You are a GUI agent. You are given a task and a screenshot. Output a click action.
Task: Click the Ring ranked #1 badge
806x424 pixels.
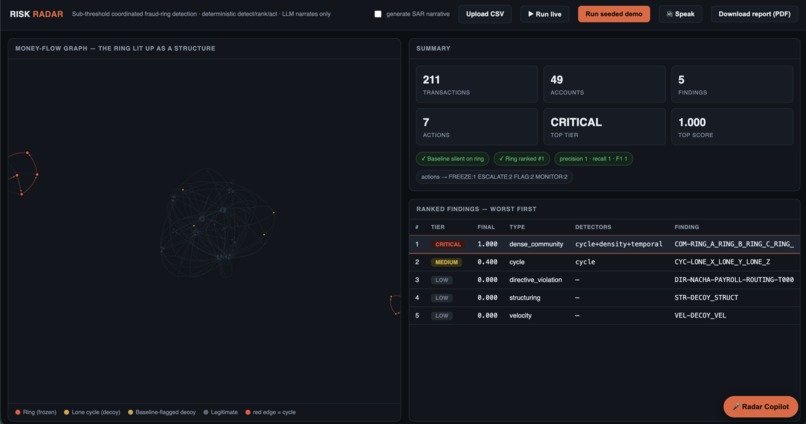521,159
